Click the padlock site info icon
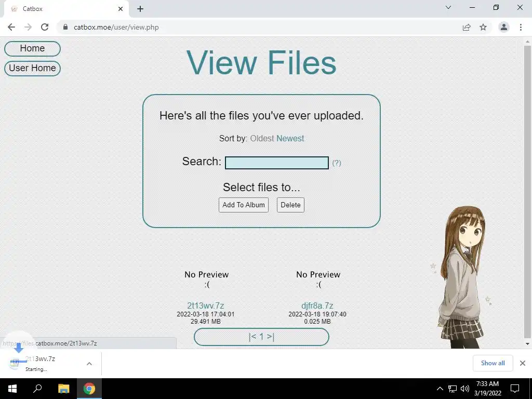 [x=65, y=27]
